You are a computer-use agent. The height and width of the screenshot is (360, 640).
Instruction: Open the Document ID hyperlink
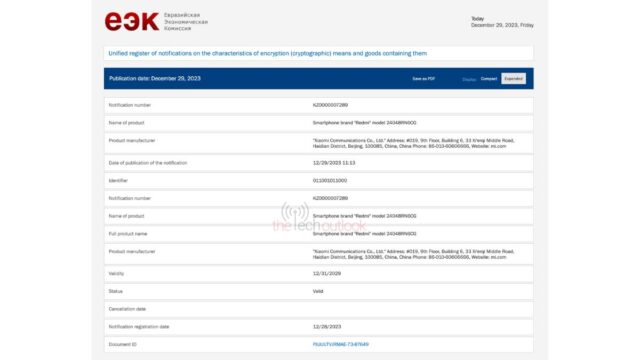(340, 344)
